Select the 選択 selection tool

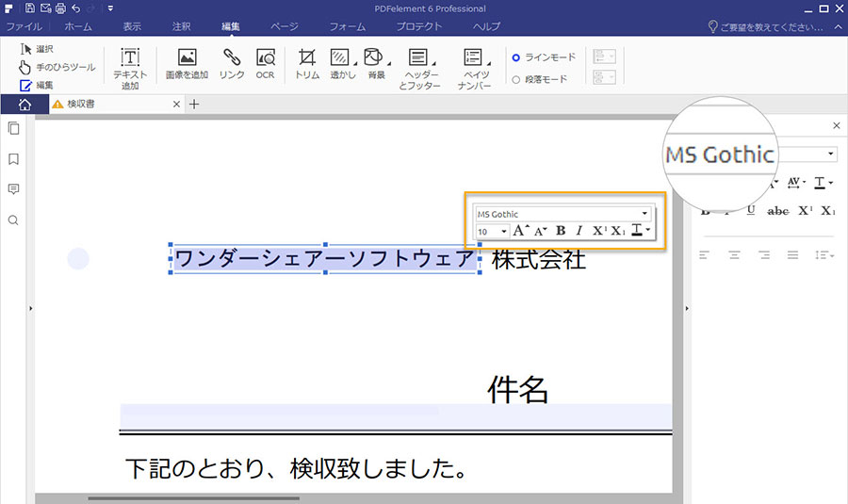[x=37, y=49]
